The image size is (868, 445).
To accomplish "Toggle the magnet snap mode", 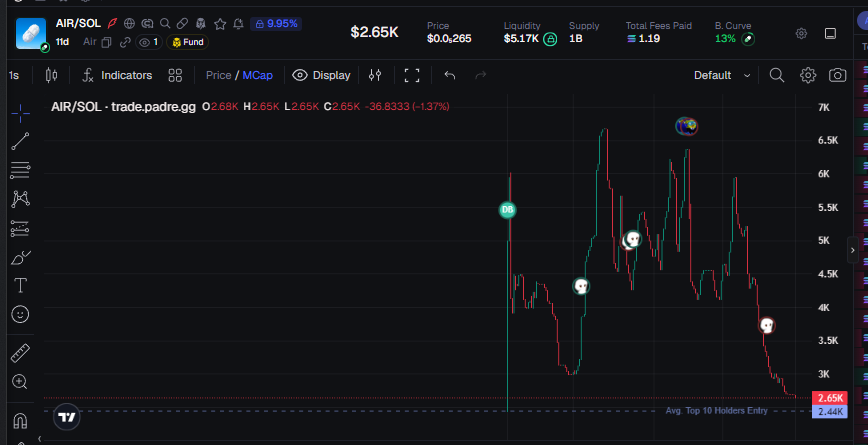I will [x=20, y=422].
